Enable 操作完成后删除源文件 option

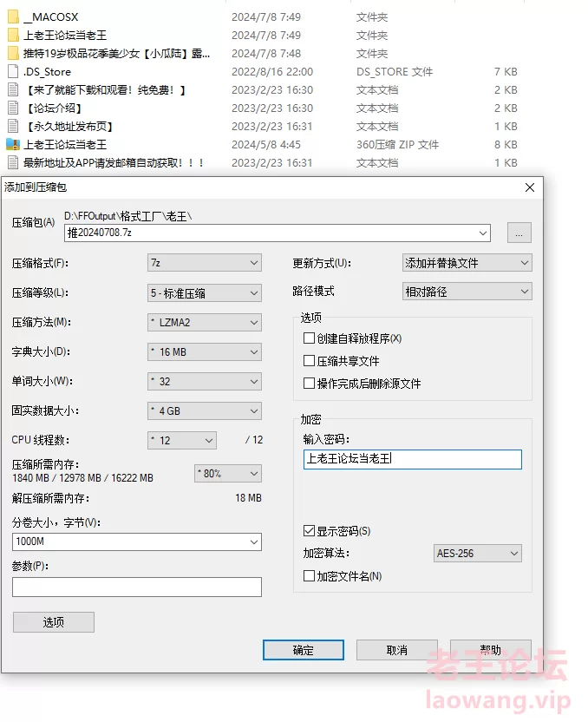coord(310,384)
